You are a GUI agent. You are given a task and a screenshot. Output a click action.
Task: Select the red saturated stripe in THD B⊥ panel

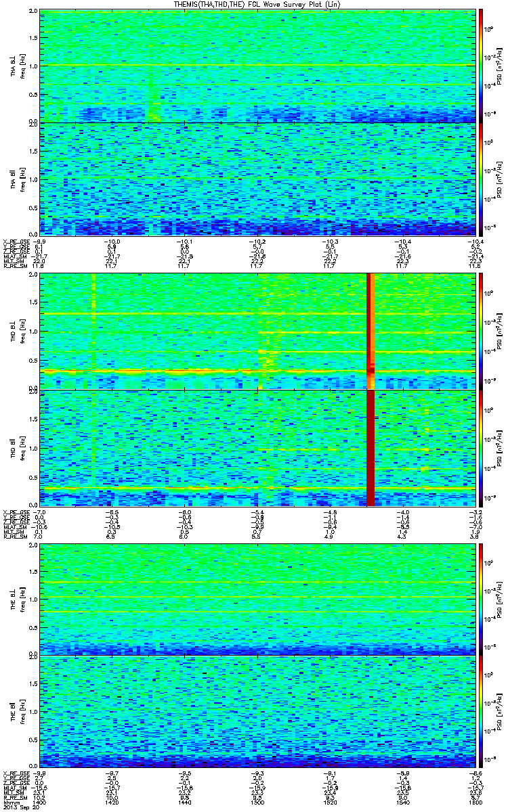[370, 331]
